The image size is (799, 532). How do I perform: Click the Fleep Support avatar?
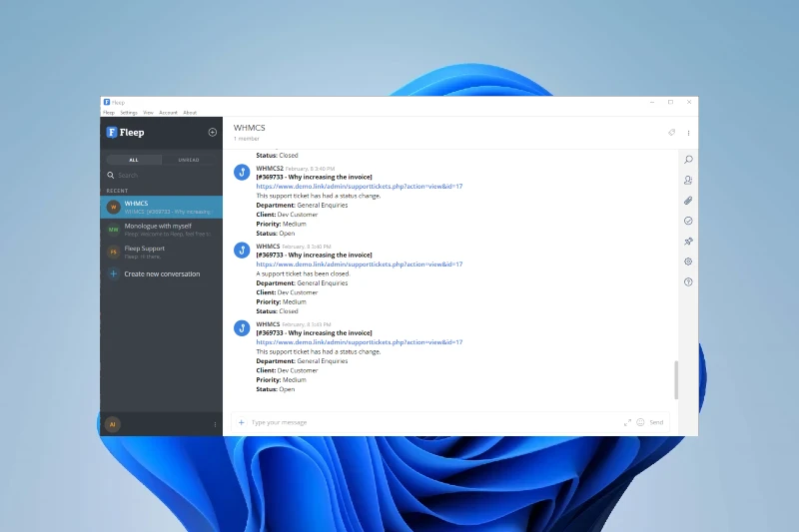[x=114, y=252]
